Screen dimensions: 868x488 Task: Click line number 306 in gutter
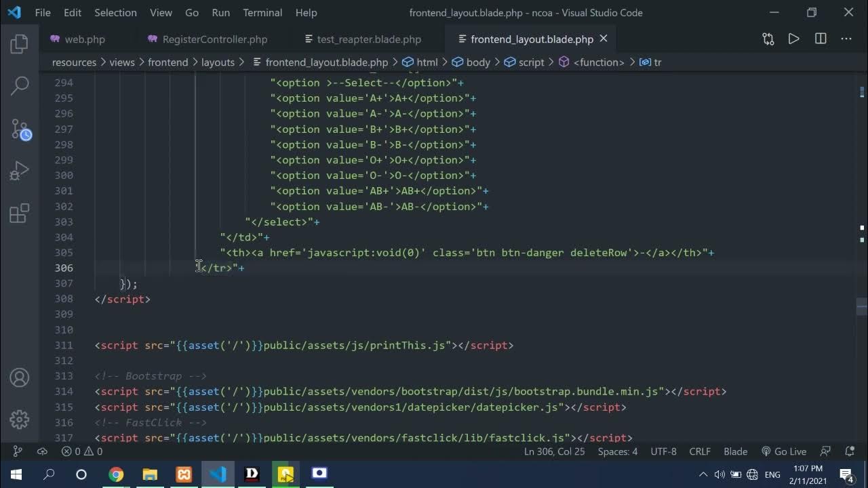coord(63,268)
